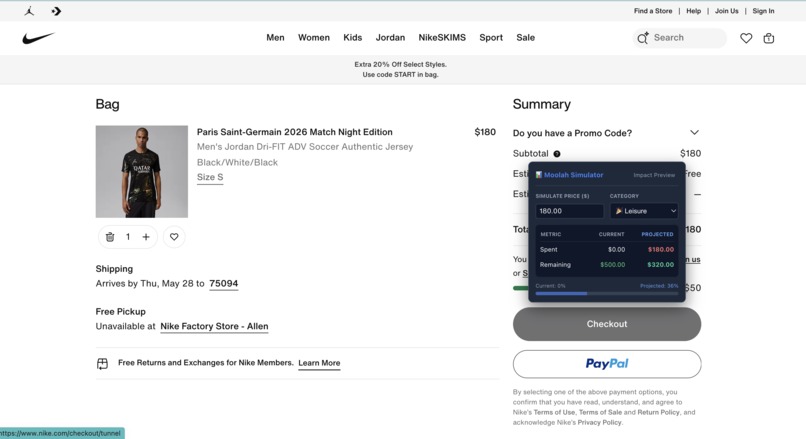Click the Moolah Simulator title
The image size is (806, 439).
point(574,175)
